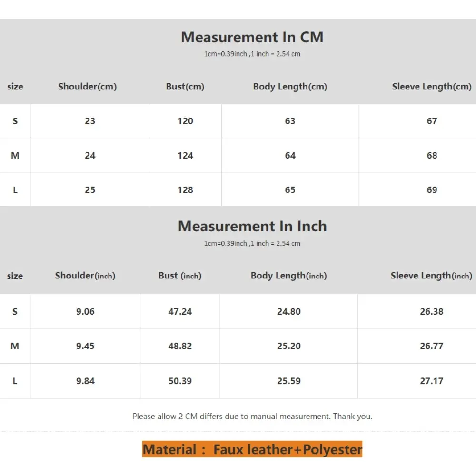476x476 pixels.
Task: Select the Shoulder(cm) column header
Action: pos(88,87)
